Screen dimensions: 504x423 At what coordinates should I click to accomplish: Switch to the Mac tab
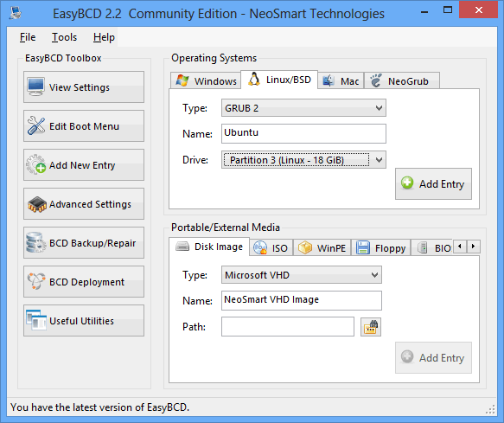tap(341, 80)
